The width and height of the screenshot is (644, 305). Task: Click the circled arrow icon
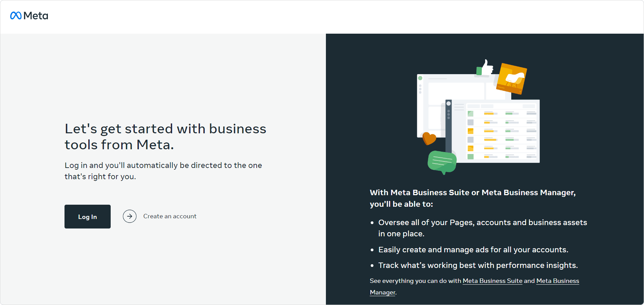pos(130,216)
